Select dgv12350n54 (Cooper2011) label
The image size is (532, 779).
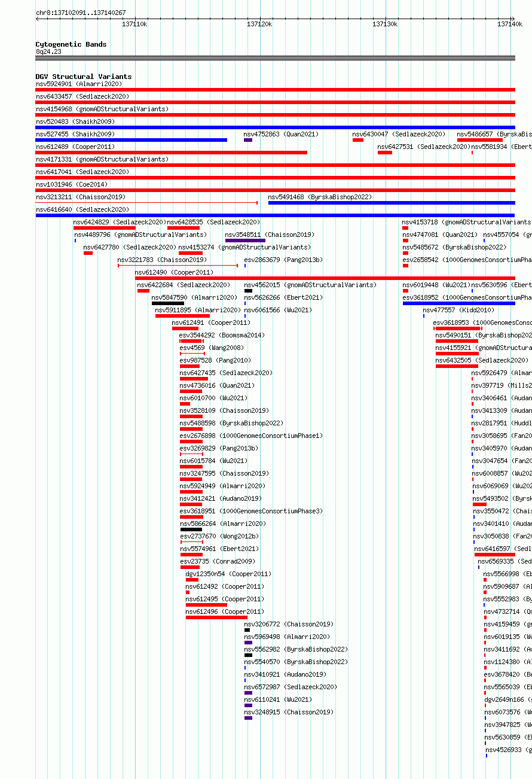(228, 574)
